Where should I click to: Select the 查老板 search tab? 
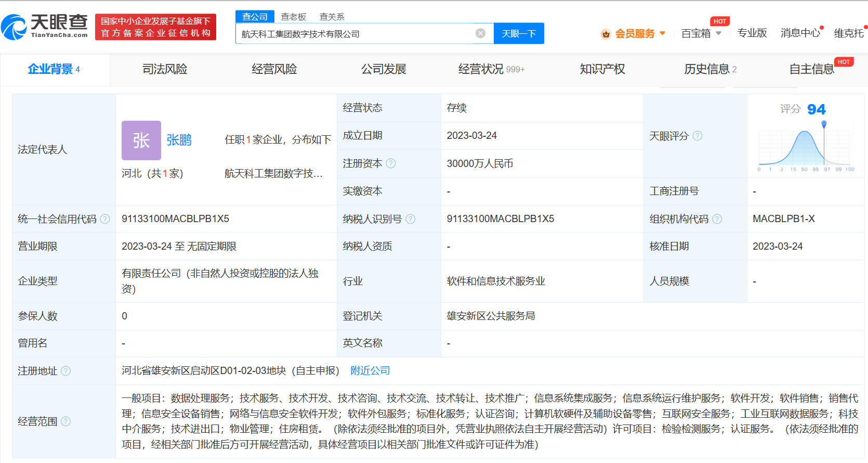coord(293,17)
